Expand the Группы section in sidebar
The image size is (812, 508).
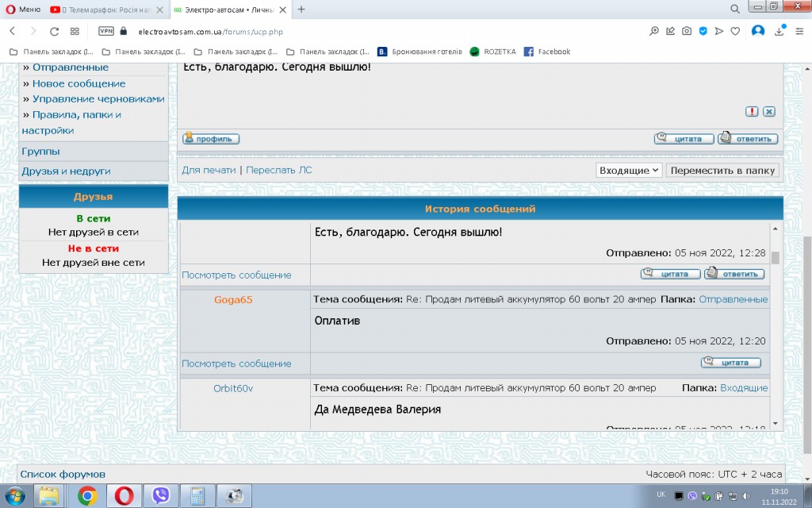[x=40, y=152]
